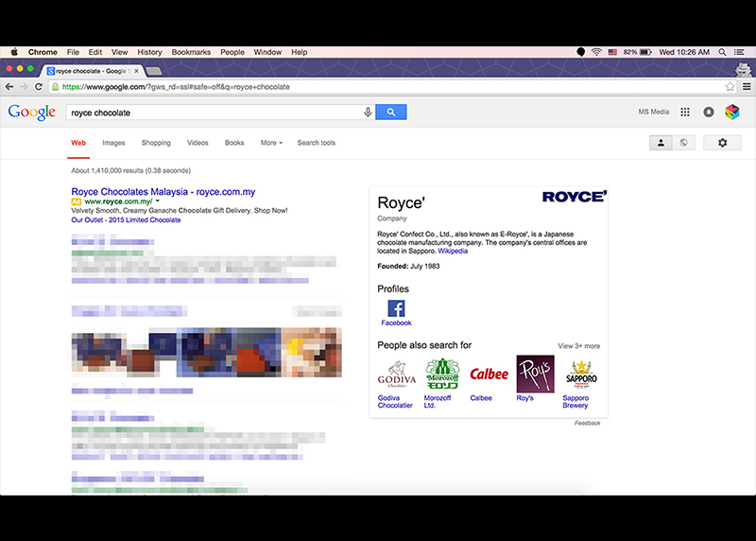
Task: Open Royce' Facebook profile icon
Action: coord(396,309)
